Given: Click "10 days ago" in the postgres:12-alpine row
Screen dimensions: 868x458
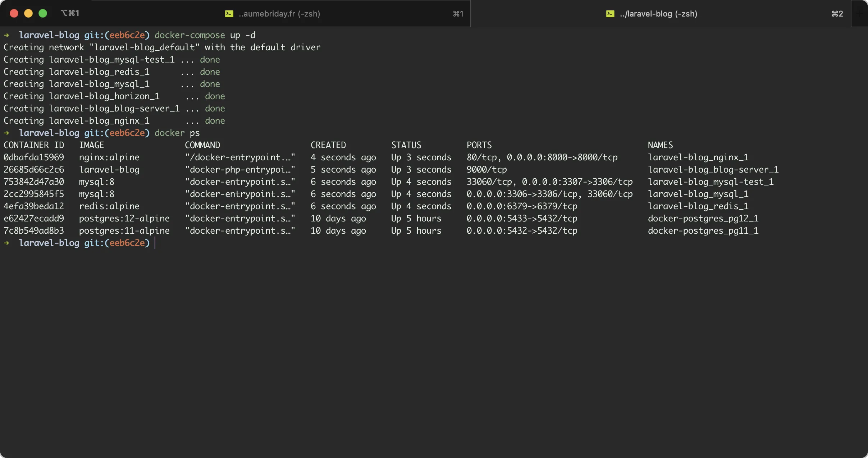Looking at the screenshot, I should tap(338, 219).
